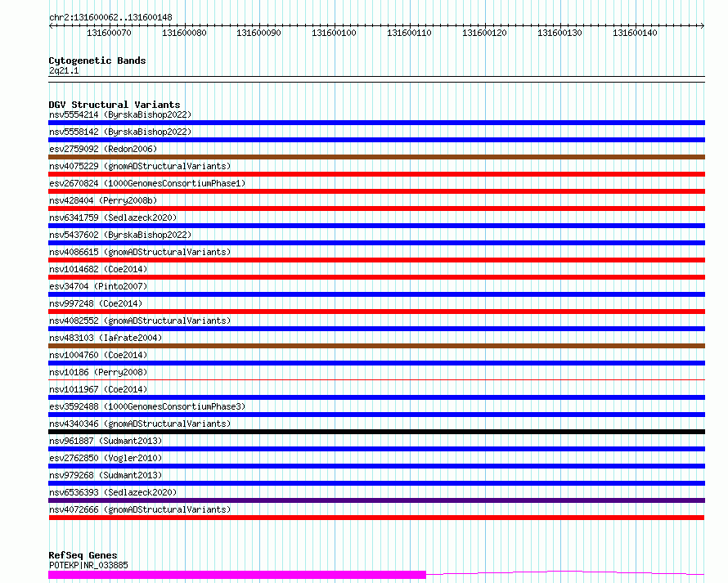Select nsv4086615 (gnomADStructuralVariants) label

coord(140,252)
